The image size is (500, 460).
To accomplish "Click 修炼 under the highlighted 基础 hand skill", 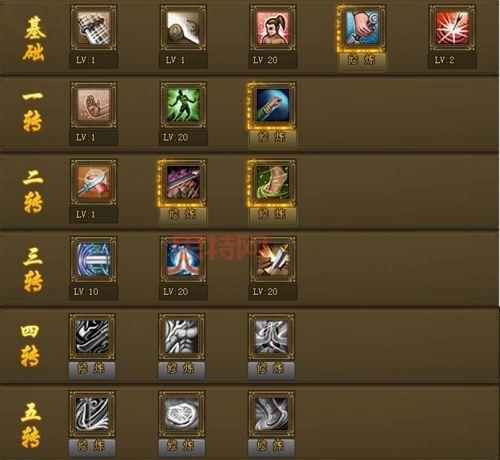I will click(x=362, y=60).
